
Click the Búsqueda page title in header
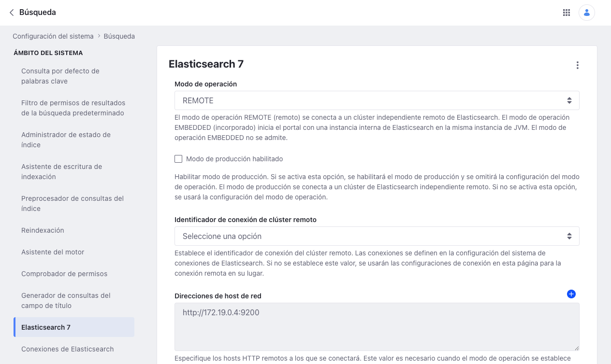click(38, 13)
